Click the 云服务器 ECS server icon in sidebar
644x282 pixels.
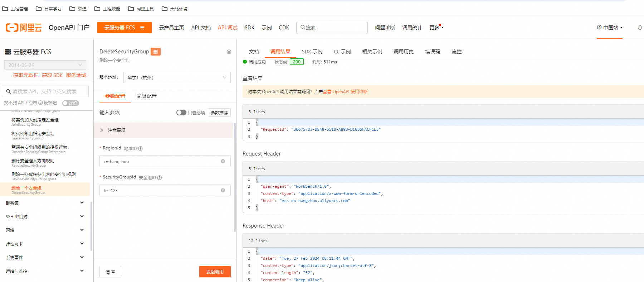[8, 52]
